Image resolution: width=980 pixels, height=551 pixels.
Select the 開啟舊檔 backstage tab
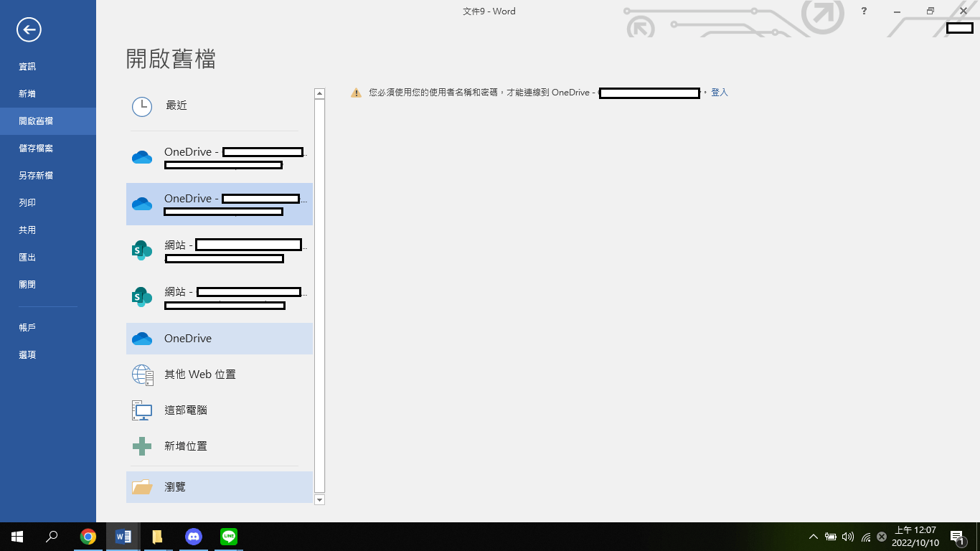point(48,121)
